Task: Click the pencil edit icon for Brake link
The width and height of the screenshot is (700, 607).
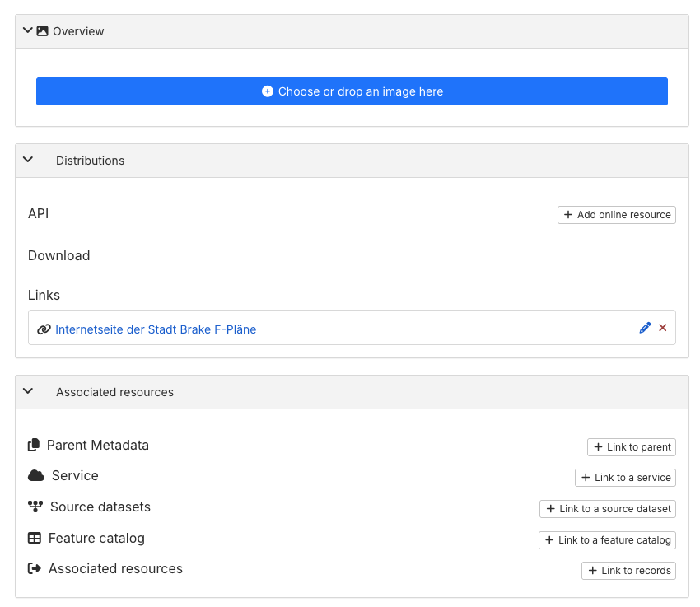Action: [645, 328]
